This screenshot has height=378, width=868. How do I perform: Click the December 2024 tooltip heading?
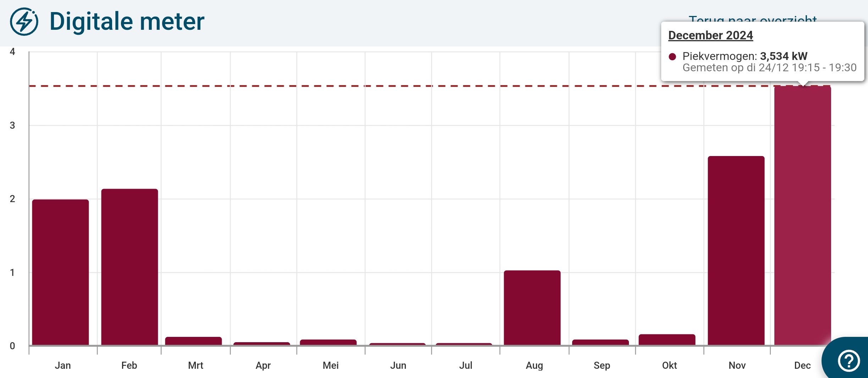coord(711,35)
